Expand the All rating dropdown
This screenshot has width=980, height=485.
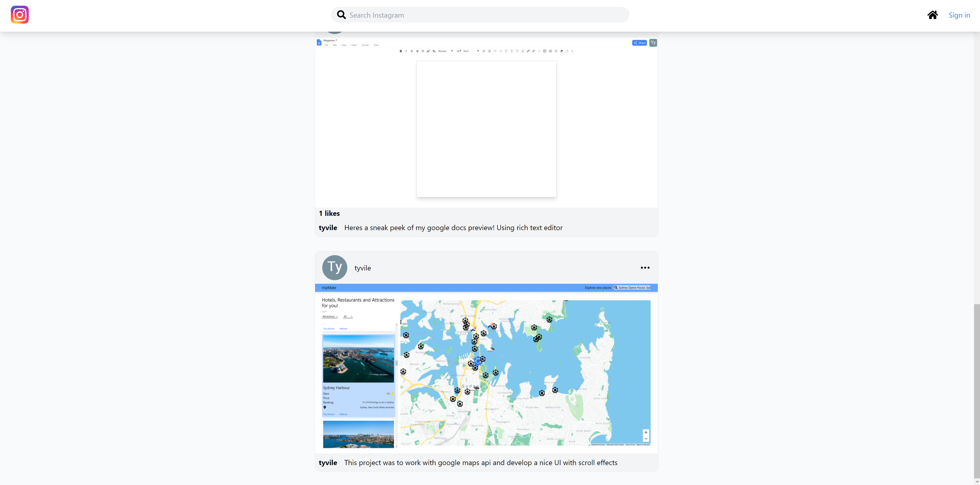[348, 316]
